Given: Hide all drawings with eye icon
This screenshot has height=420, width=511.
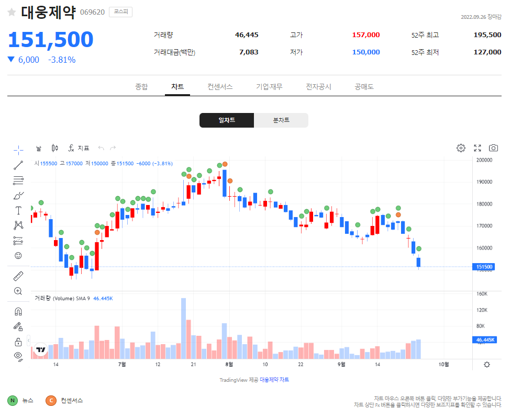Looking at the screenshot, I should (x=18, y=357).
